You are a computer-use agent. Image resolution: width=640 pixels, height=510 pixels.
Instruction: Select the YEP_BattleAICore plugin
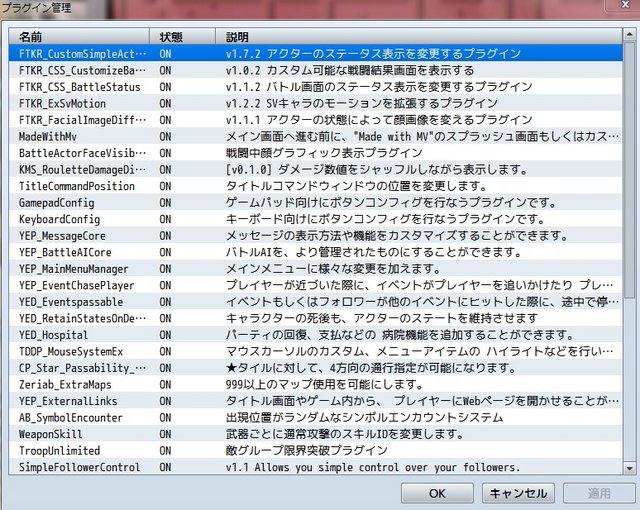(x=316, y=252)
